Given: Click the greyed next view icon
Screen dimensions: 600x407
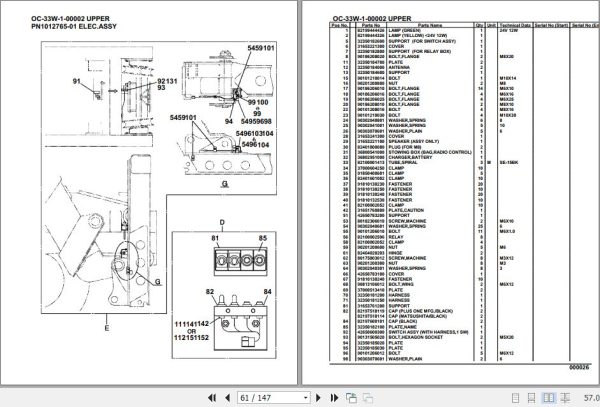Looking at the screenshot, I should [x=368, y=398].
